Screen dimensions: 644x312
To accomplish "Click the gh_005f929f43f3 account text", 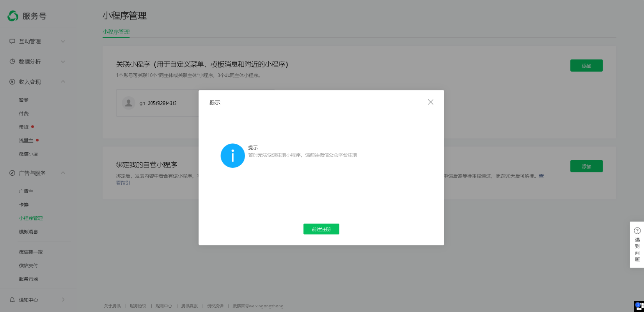I will [158, 103].
